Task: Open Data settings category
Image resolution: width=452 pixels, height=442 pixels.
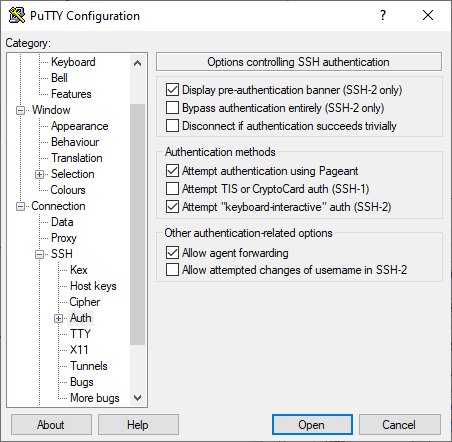Action: [62, 222]
